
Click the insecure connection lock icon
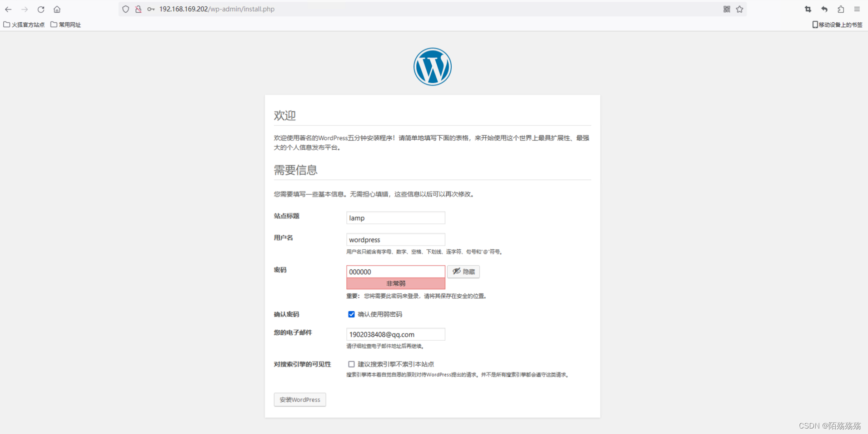coord(138,9)
